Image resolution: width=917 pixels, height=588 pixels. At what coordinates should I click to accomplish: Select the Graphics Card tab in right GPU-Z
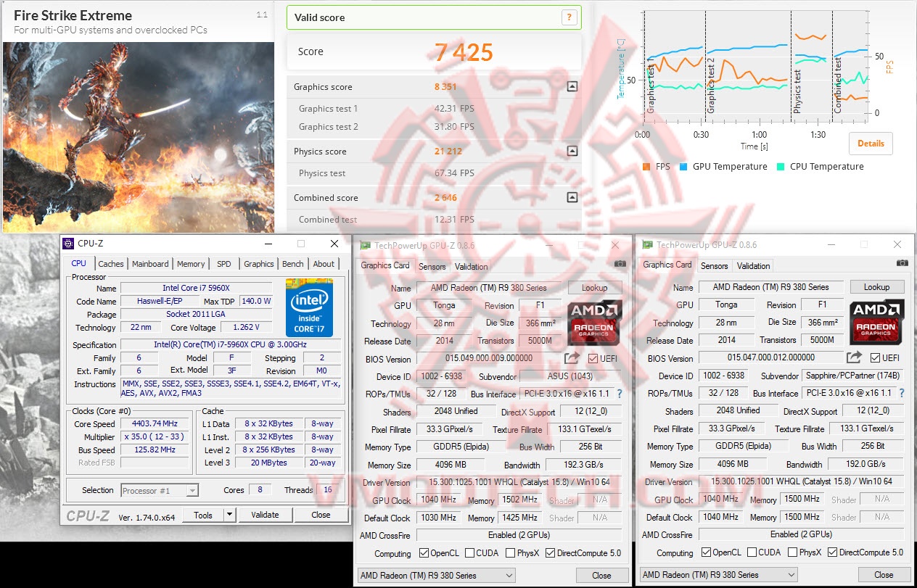[x=667, y=265]
